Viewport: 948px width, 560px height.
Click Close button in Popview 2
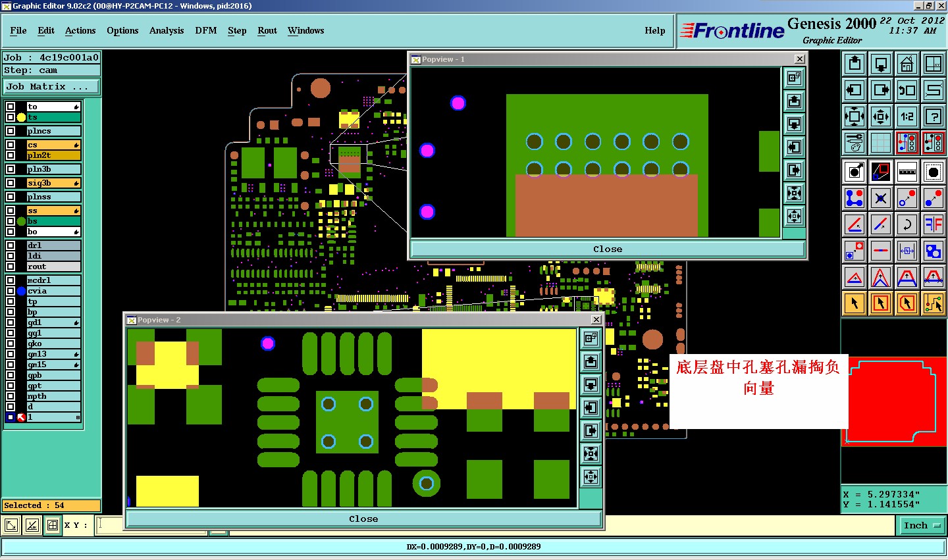(363, 519)
